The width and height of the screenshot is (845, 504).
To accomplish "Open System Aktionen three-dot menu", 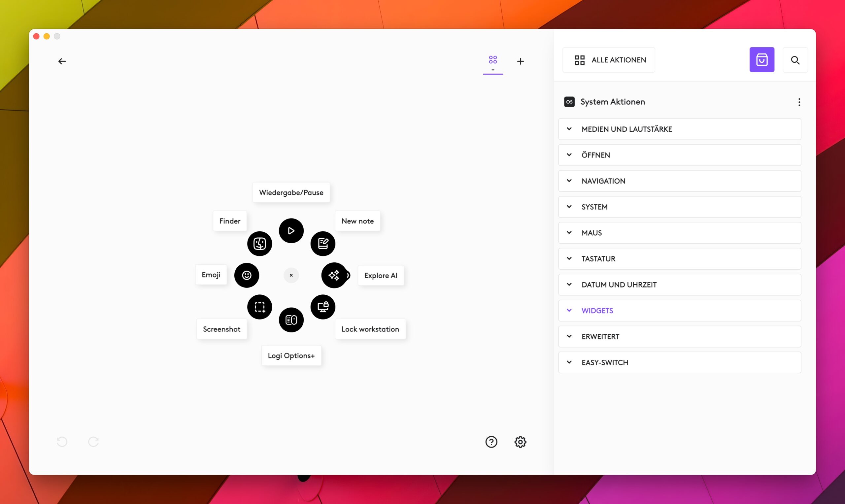I will pyautogui.click(x=799, y=102).
